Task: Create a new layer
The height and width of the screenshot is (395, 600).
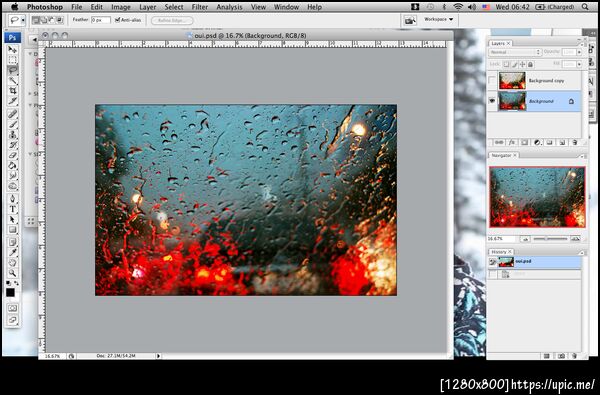Action: pos(562,142)
